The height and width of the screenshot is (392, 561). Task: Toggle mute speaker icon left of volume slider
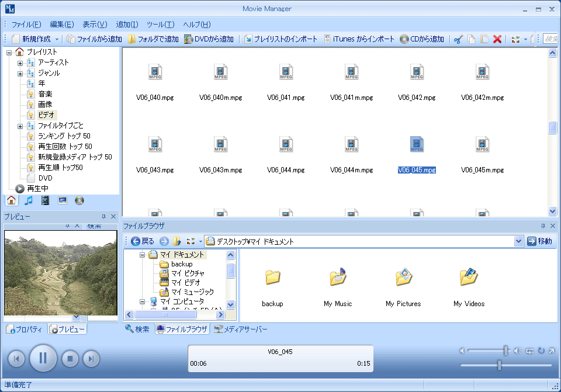462,351
